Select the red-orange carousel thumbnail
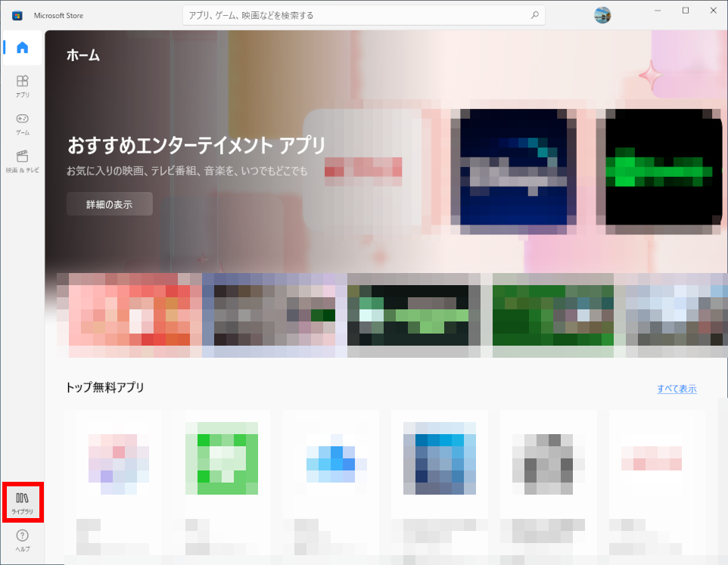This screenshot has height=565, width=728. click(129, 315)
